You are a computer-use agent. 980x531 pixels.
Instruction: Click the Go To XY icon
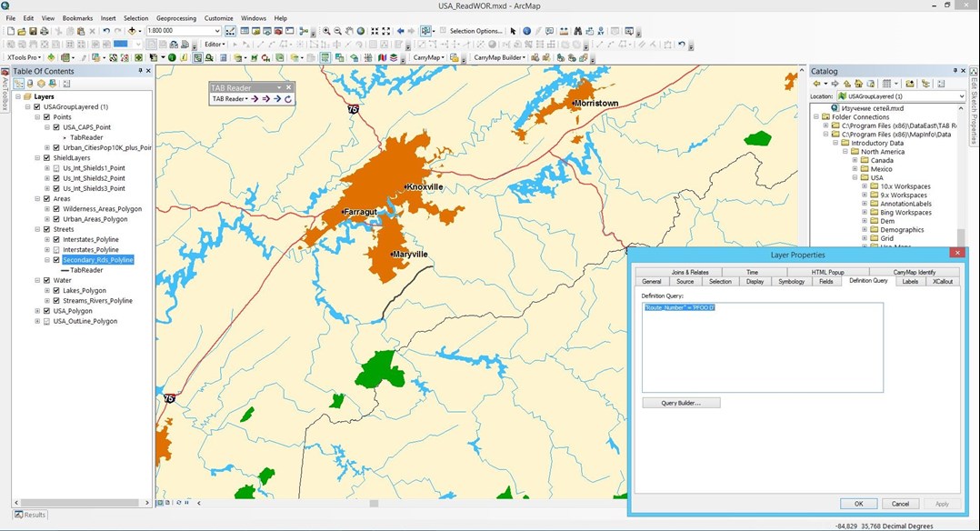[x=601, y=31]
